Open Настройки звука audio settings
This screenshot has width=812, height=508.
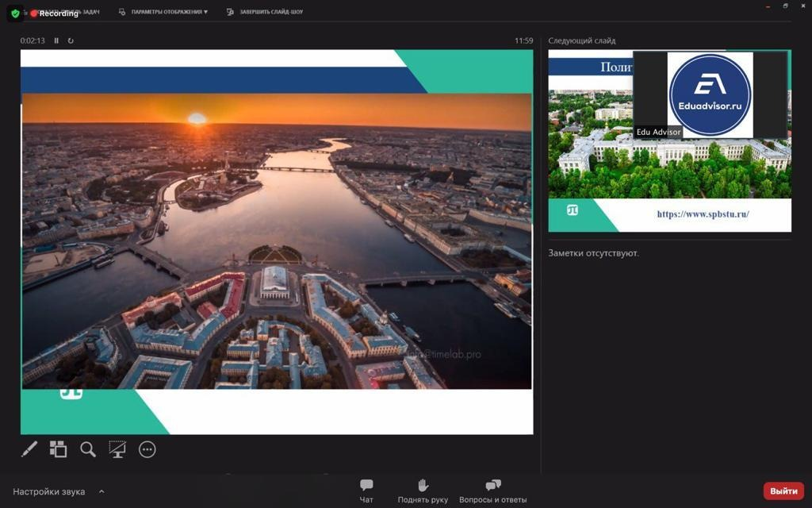[x=49, y=491]
